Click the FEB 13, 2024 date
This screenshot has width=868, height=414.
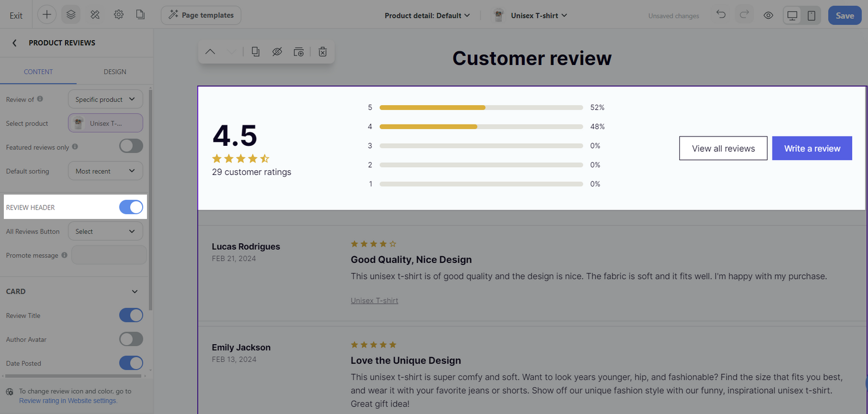click(x=234, y=359)
